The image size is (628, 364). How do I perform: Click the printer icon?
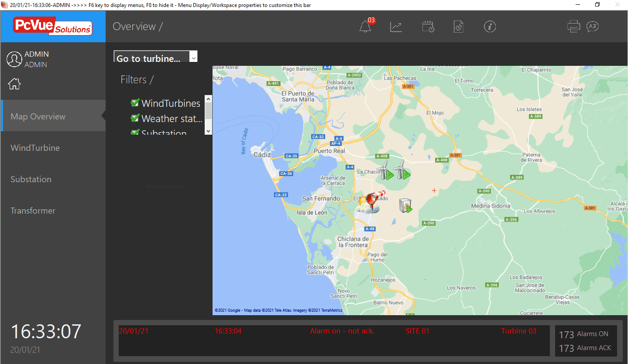(x=573, y=27)
